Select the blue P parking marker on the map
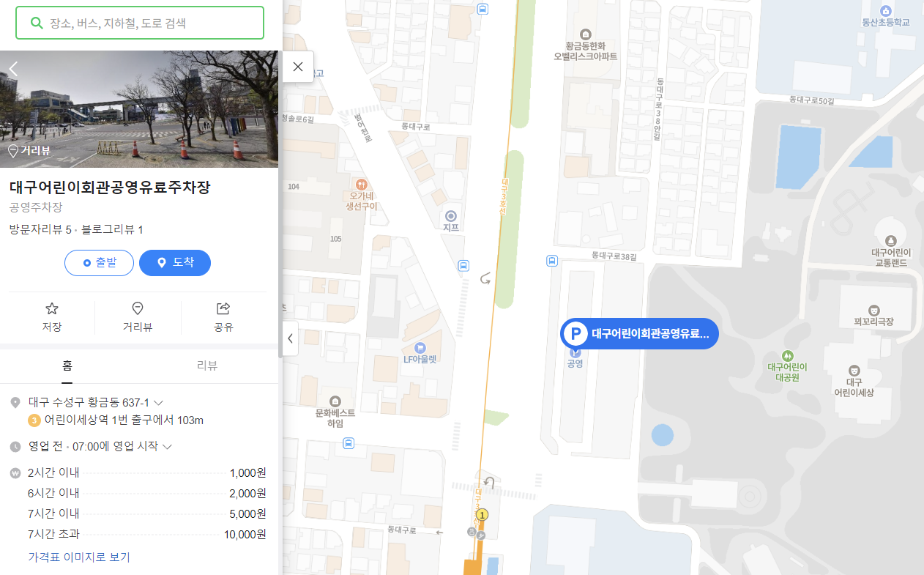The image size is (924, 575). pos(575,333)
